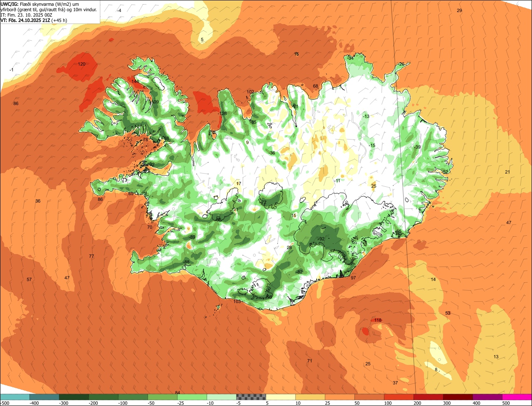Click the '29' value in the top-right
Image resolution: width=532 pixels, height=406 pixels.
point(459,10)
